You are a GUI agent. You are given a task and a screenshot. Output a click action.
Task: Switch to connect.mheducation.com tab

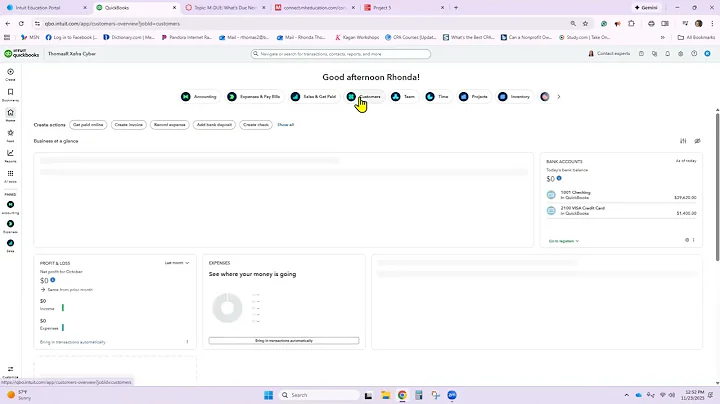tap(315, 8)
